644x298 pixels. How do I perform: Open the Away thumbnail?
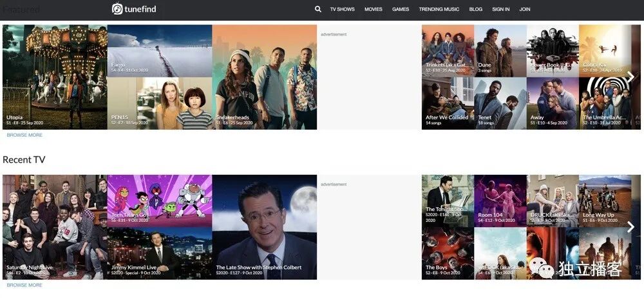point(553,103)
